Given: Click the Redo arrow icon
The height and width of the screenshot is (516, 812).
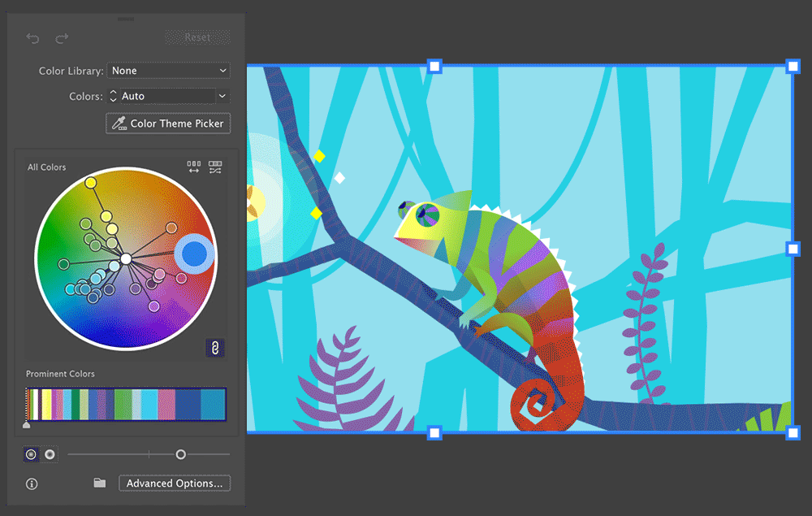Looking at the screenshot, I should (x=62, y=38).
